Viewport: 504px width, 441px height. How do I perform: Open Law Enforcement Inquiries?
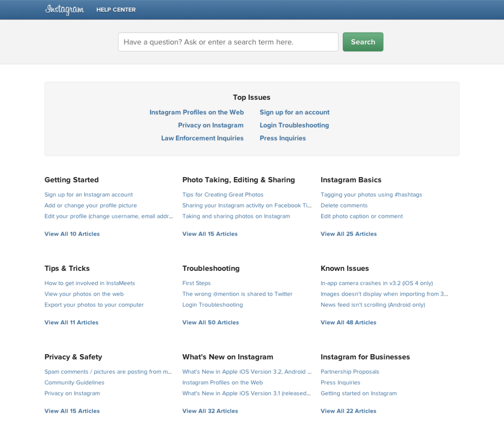202,138
